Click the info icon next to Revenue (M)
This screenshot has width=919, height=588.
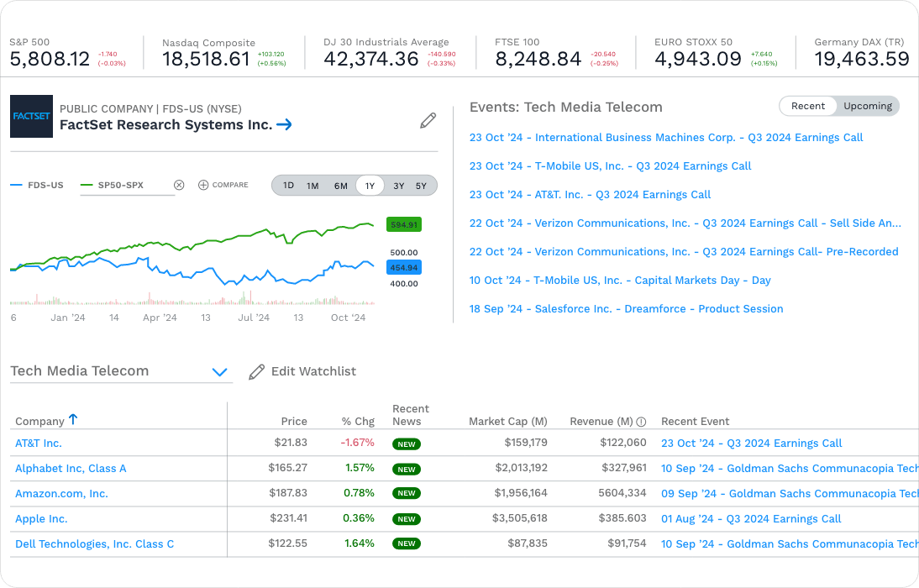(641, 421)
